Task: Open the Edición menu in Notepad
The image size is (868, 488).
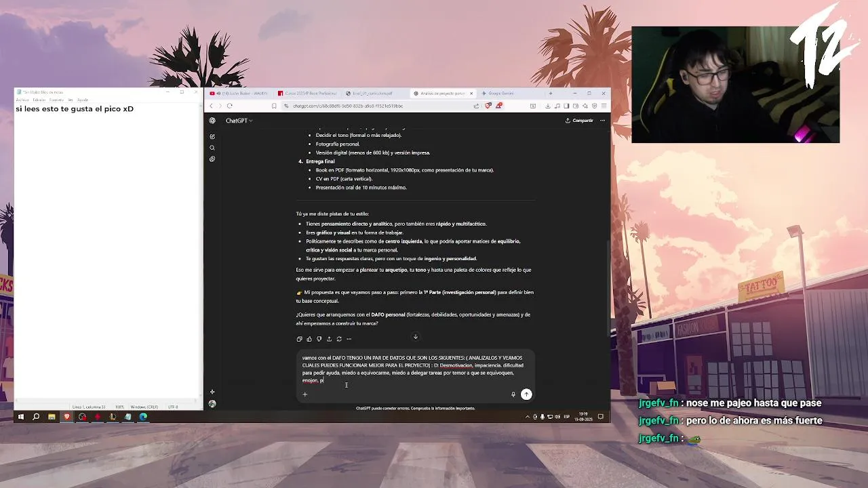Action: 39,100
